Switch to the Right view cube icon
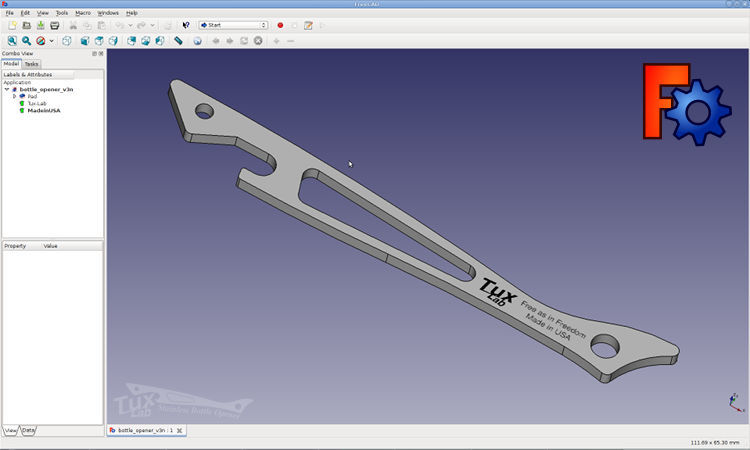The width and height of the screenshot is (750, 450). tap(113, 41)
